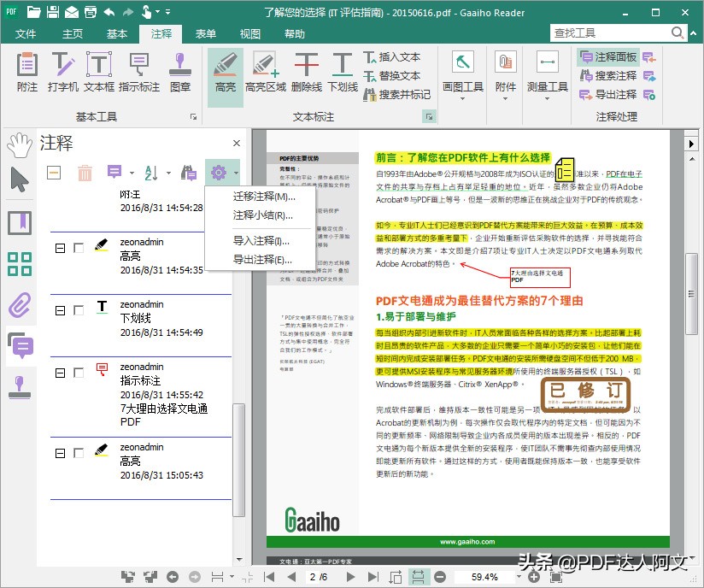Screen dimensions: 704x588
Task: Choose 导出注释(E)... from the menu
Action: [x=262, y=260]
